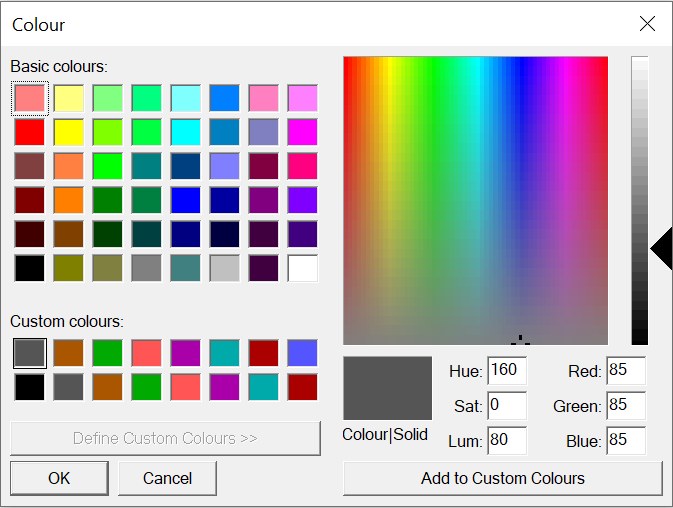The image size is (673, 508).
Task: Select the silver light grey basic swatch
Action: [224, 268]
